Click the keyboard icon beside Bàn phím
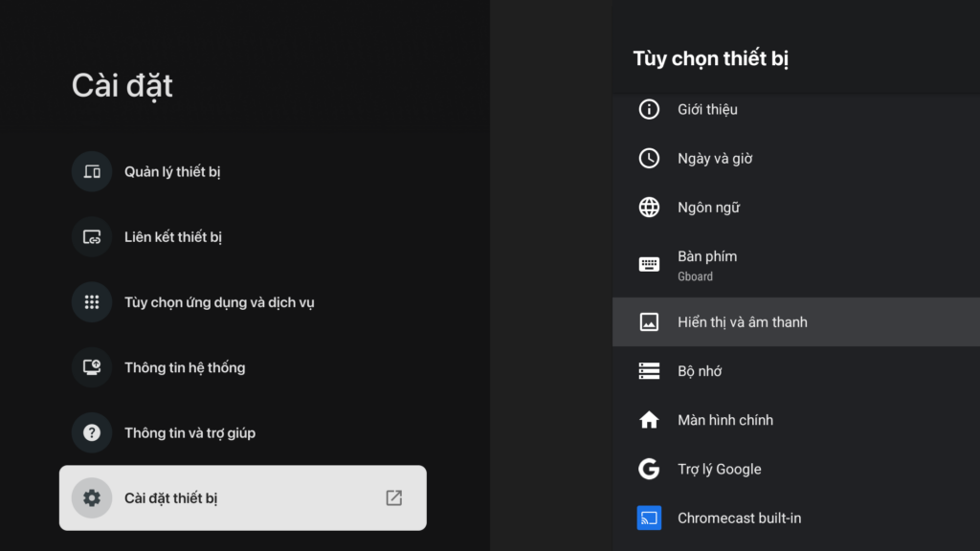Screen dimensions: 980x551 point(649,264)
